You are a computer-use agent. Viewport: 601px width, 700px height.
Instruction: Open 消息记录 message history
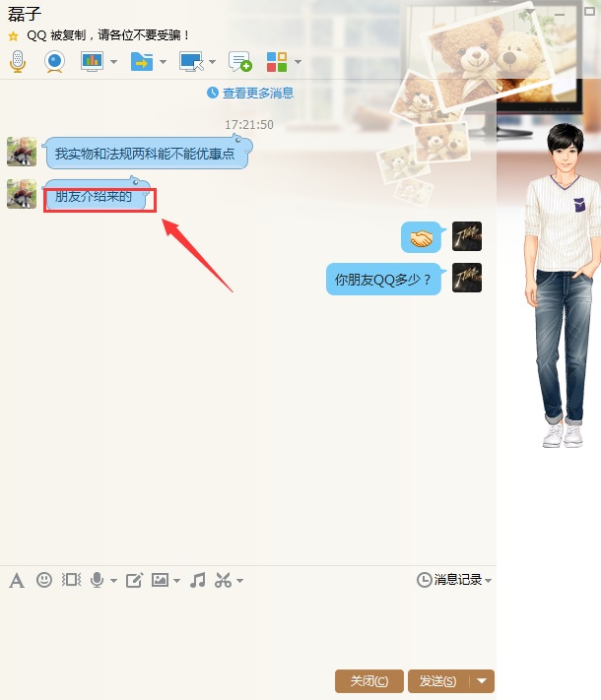(x=449, y=580)
